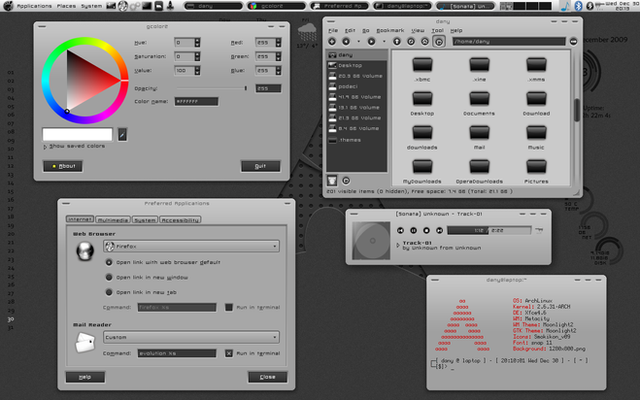Click the Quit button in gcolor2
640x400 pixels.
pyautogui.click(x=260, y=166)
